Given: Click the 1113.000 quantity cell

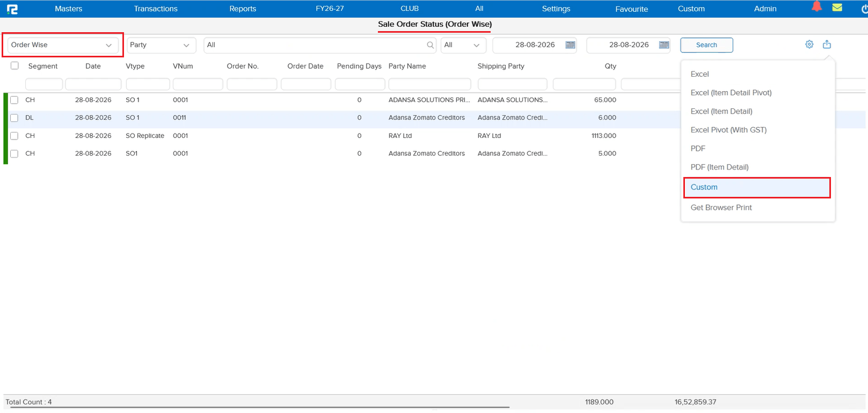Looking at the screenshot, I should point(604,136).
